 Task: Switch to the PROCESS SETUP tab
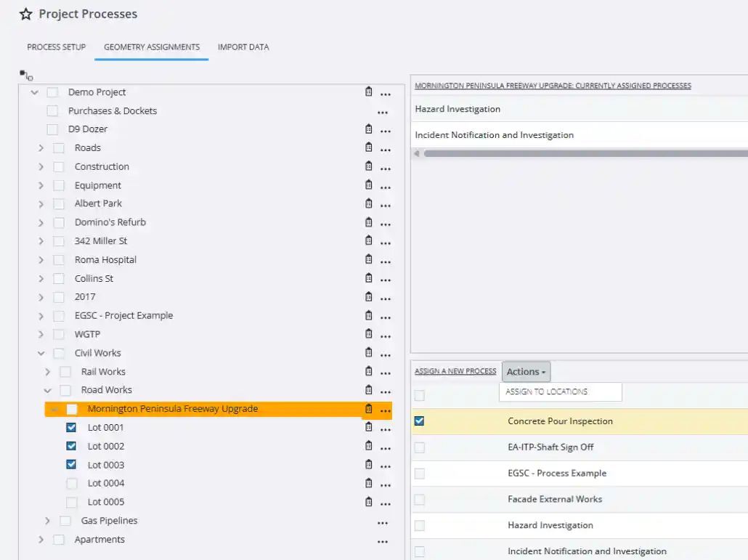click(56, 46)
